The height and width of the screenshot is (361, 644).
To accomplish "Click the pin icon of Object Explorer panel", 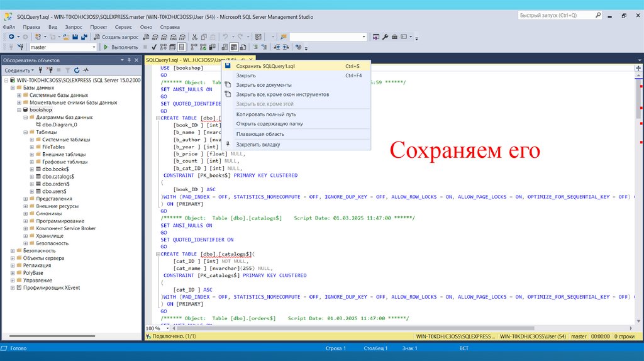I will click(130, 60).
